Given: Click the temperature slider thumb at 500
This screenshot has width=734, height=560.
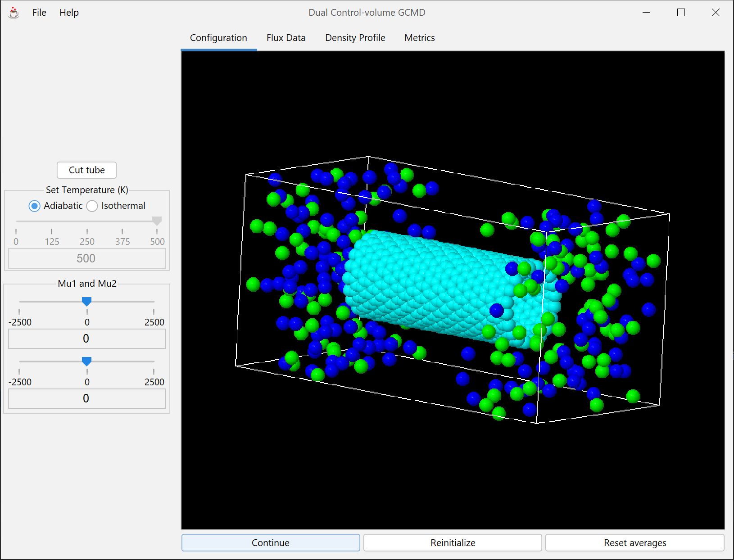Looking at the screenshot, I should (x=157, y=221).
